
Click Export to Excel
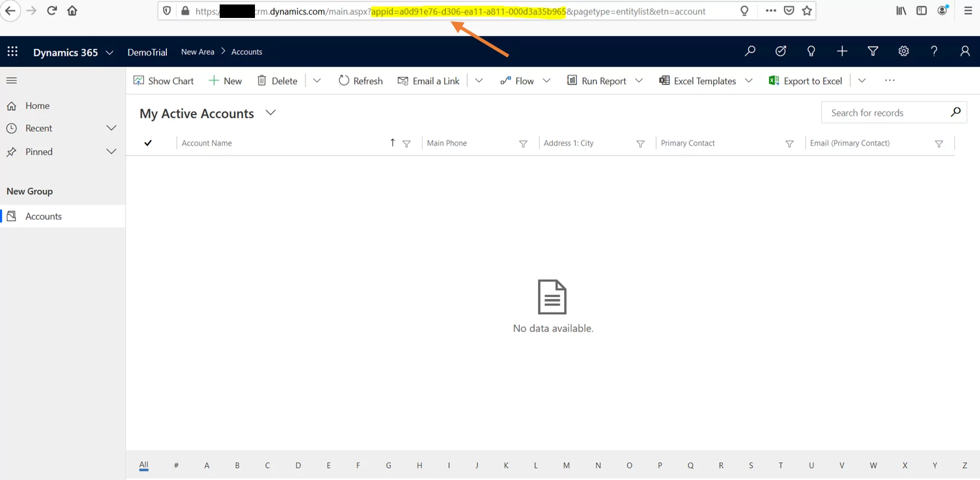(x=806, y=81)
